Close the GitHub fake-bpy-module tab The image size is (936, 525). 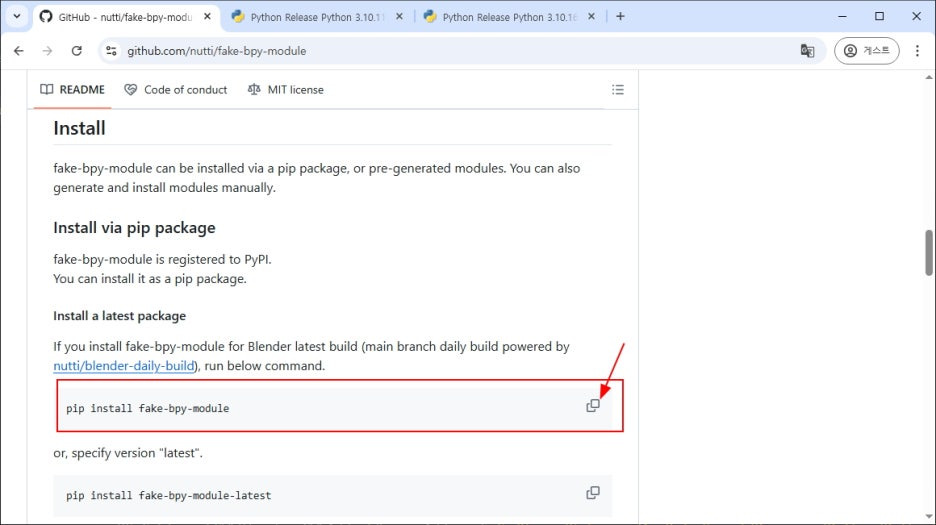(207, 17)
